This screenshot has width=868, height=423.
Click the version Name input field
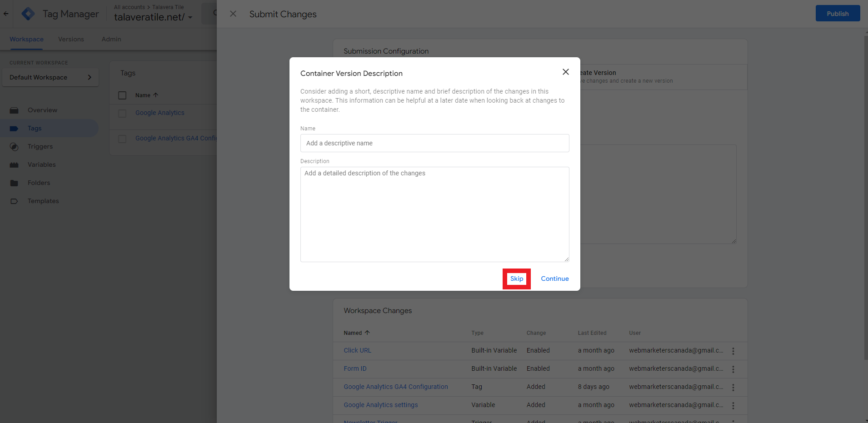pyautogui.click(x=434, y=143)
